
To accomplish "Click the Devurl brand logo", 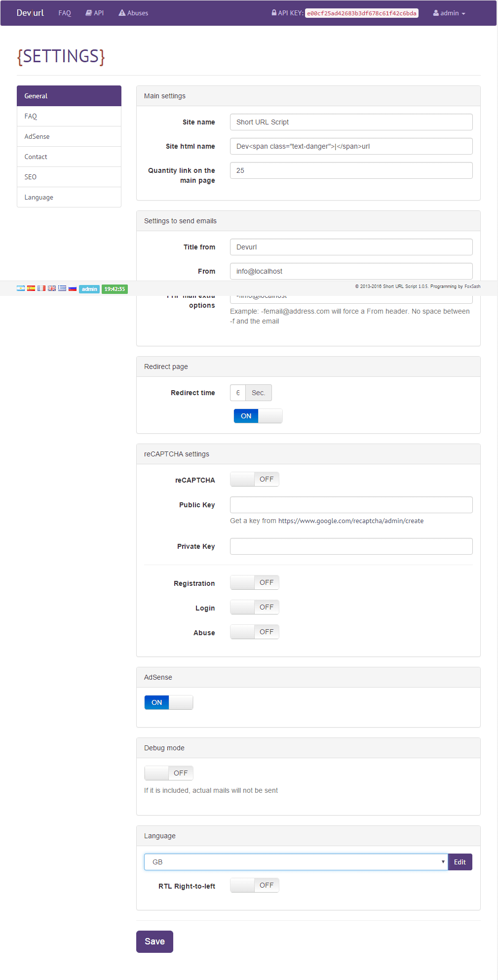I will click(30, 13).
